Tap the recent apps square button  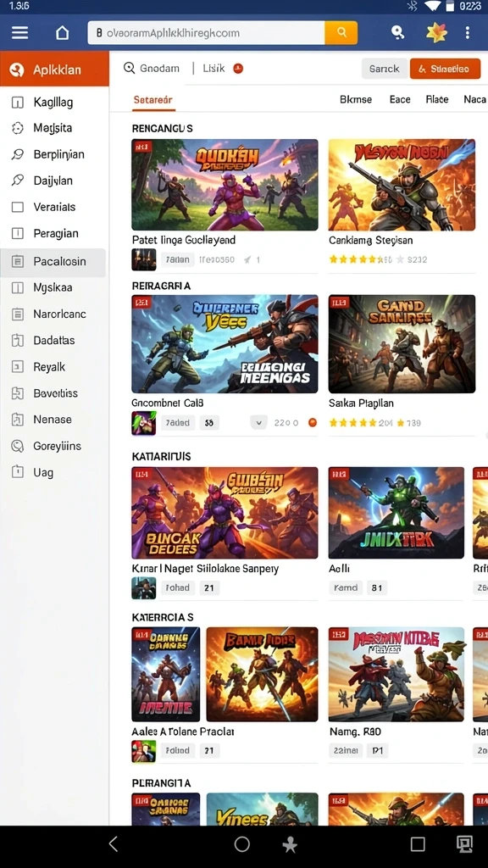coord(418,843)
